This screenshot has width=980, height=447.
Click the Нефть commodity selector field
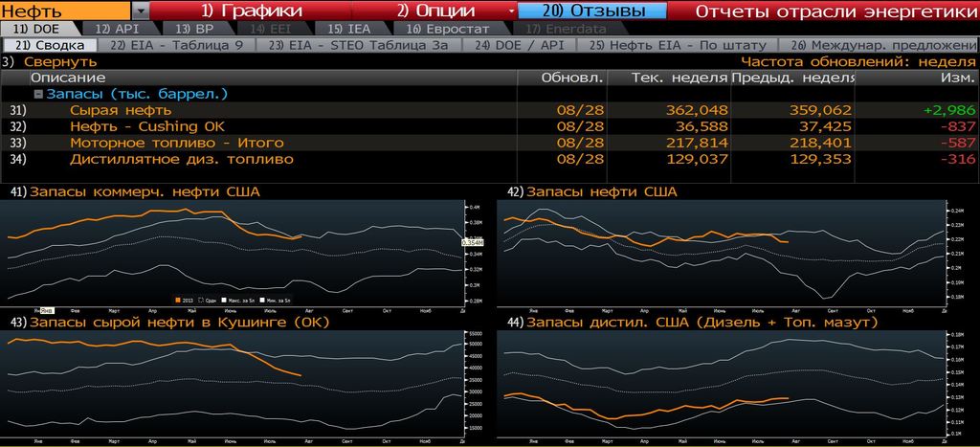coord(66,11)
